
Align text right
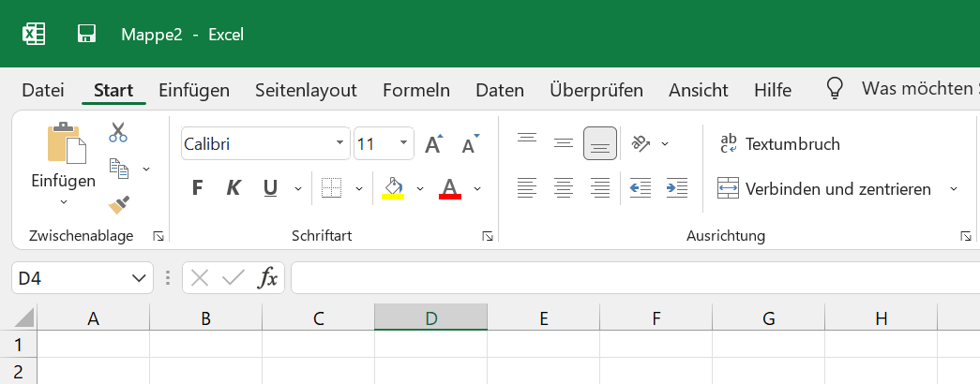pos(600,188)
